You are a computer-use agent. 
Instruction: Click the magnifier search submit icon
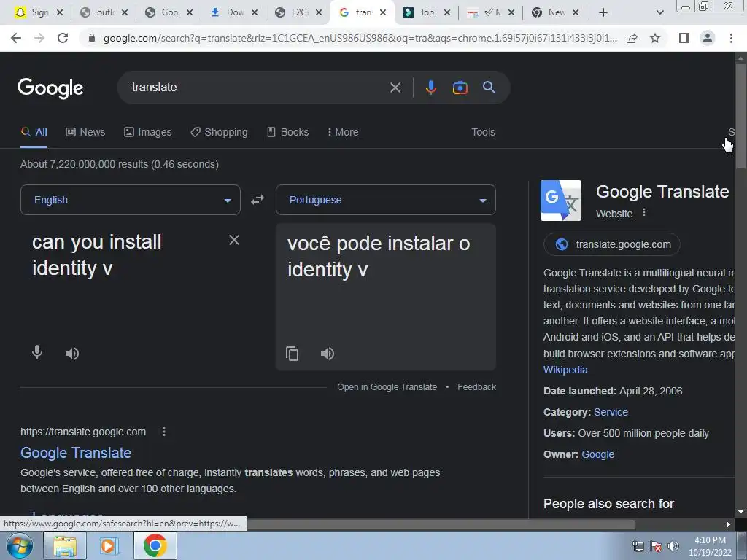[489, 87]
